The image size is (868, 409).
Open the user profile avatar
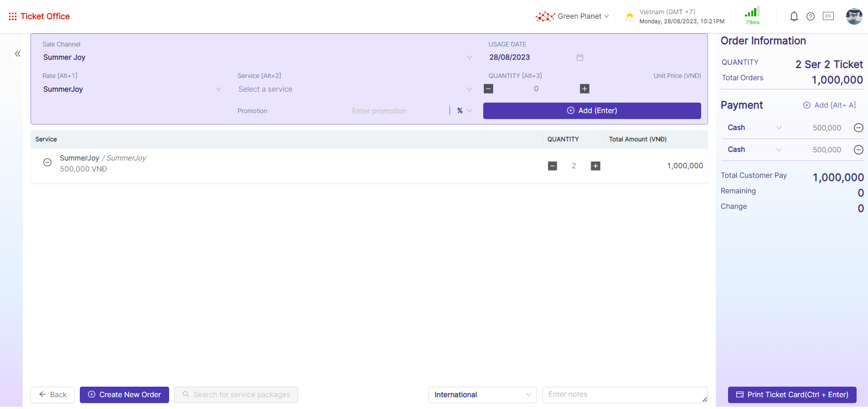click(x=854, y=16)
